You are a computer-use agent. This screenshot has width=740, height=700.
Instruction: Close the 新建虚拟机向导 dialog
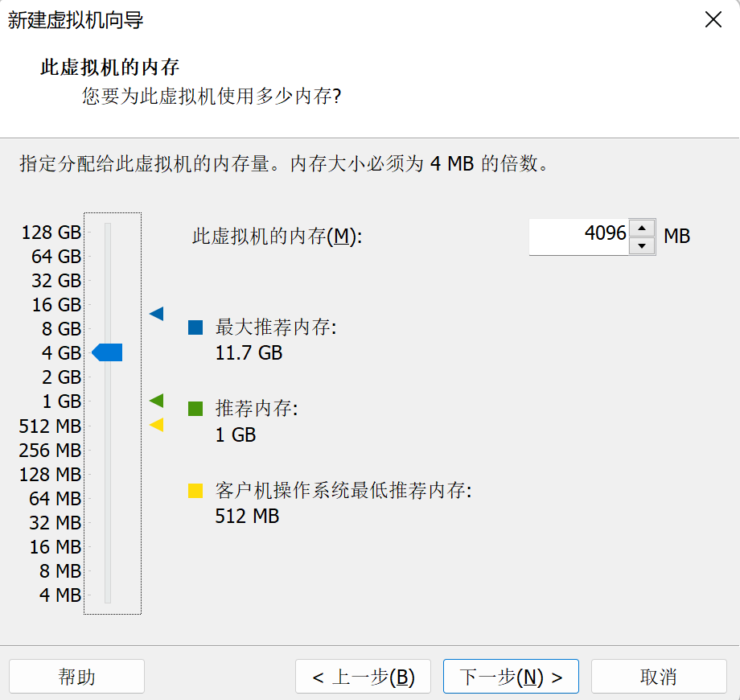click(x=713, y=20)
